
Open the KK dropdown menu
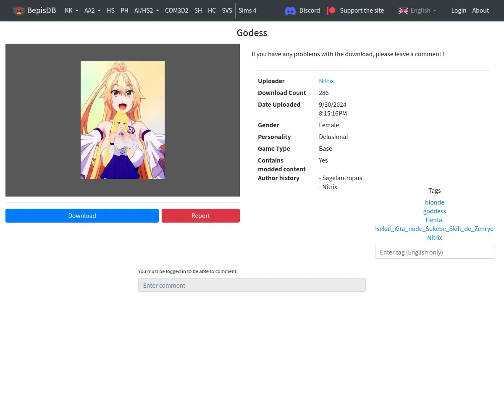coord(71,10)
